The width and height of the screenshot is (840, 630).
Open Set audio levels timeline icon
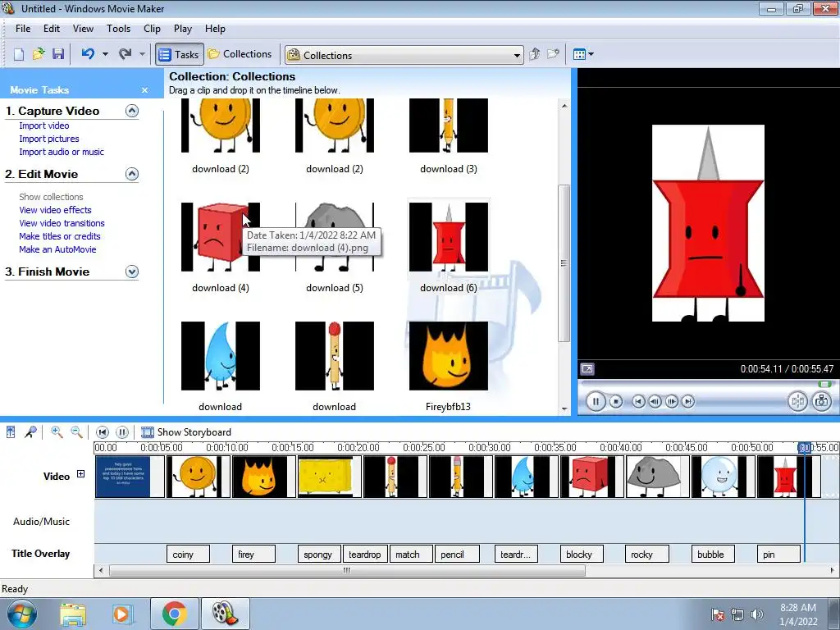click(x=11, y=431)
